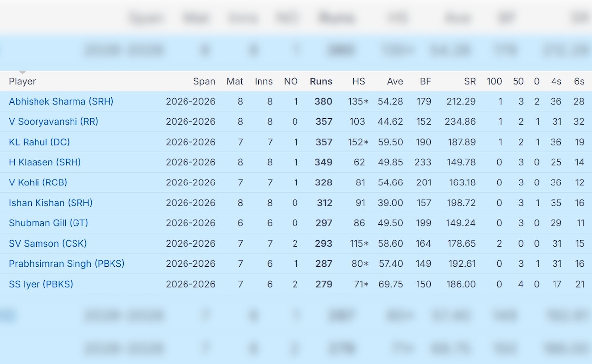The width and height of the screenshot is (592, 364).
Task: Click the Span column header
Action: 204,82
